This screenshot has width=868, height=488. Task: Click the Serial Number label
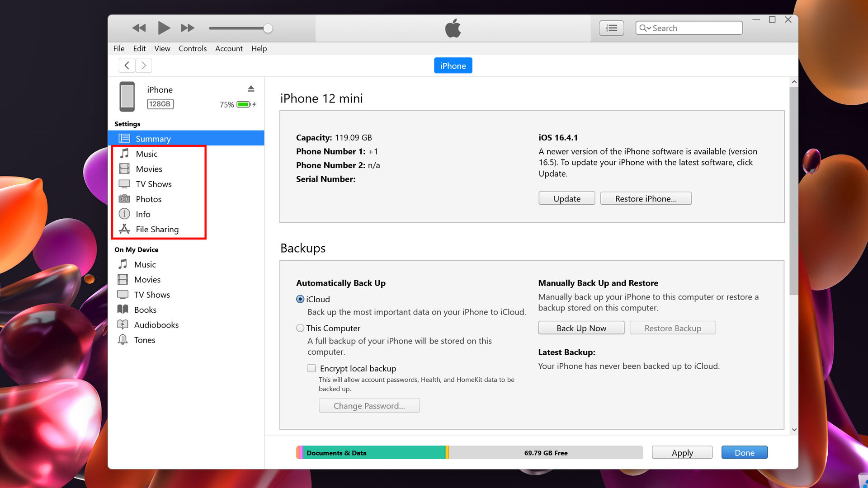325,179
